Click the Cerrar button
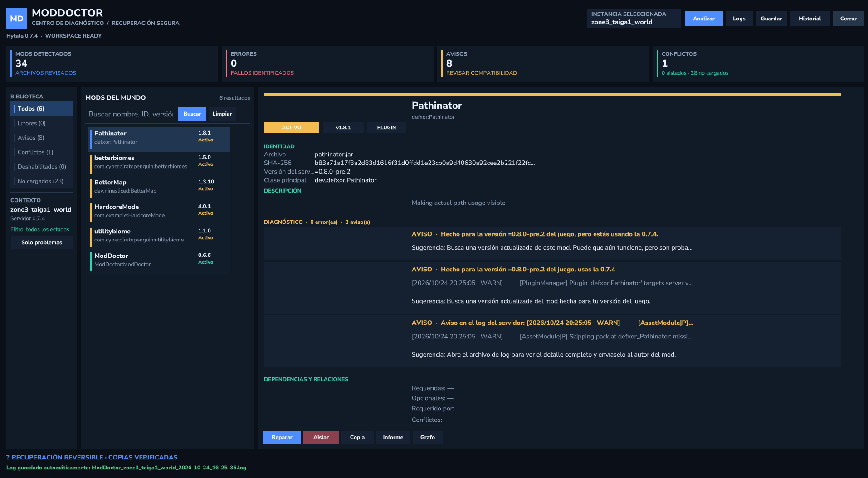 coord(848,19)
